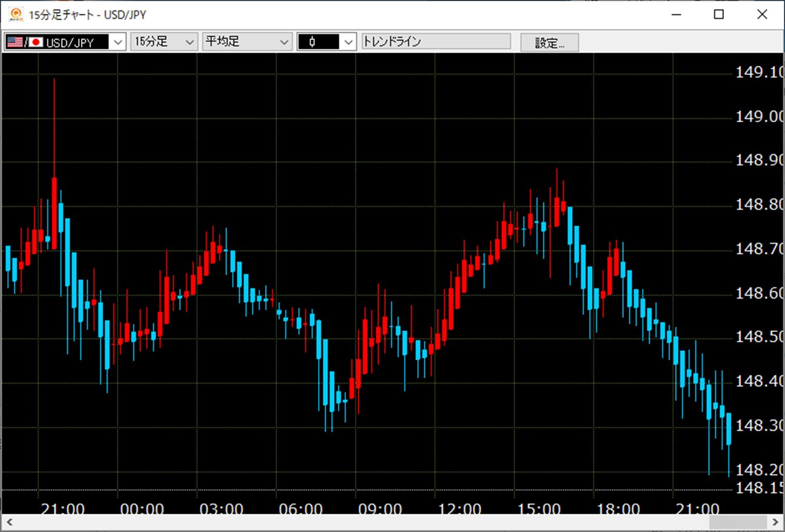Click the 03:00 time label
This screenshot has height=532, width=785.
coord(221,509)
